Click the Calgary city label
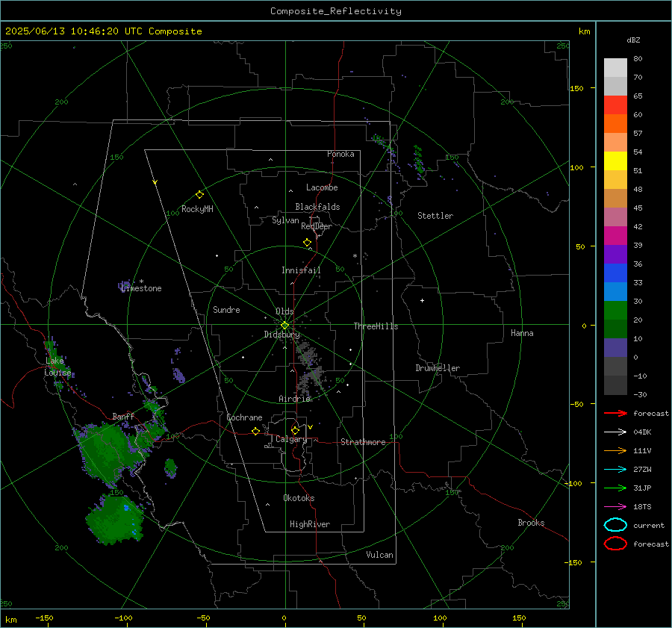672x628 pixels. (291, 439)
